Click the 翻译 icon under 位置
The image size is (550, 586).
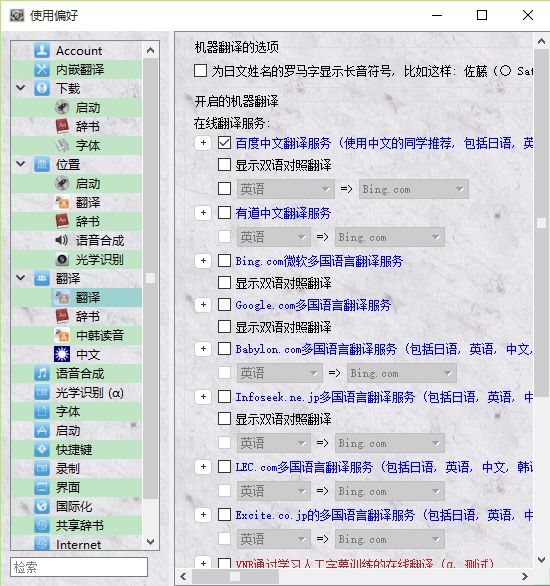click(62, 203)
